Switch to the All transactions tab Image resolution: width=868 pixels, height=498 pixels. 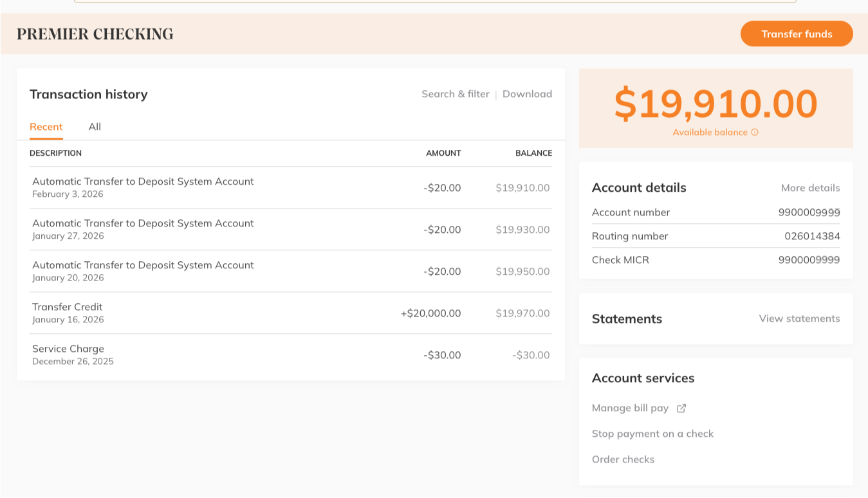tap(94, 127)
